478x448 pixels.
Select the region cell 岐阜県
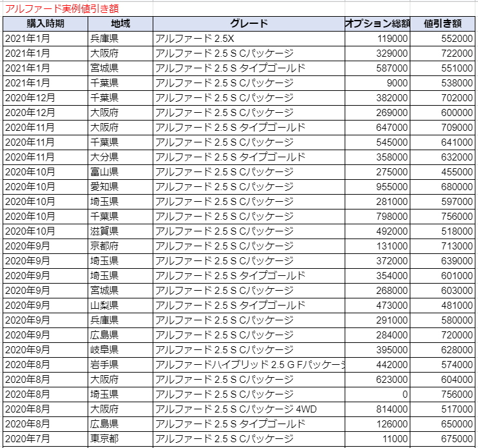point(120,350)
